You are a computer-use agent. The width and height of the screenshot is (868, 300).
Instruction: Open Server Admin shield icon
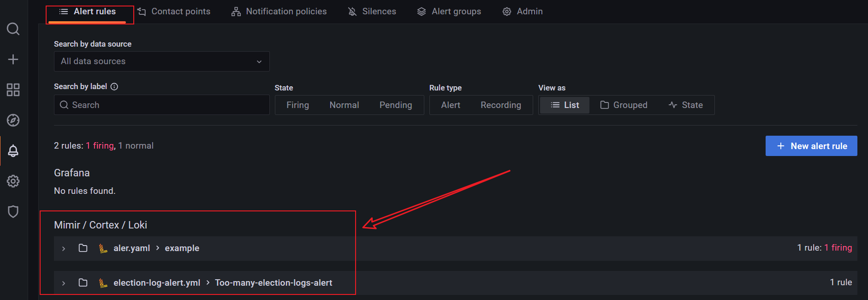click(x=13, y=211)
